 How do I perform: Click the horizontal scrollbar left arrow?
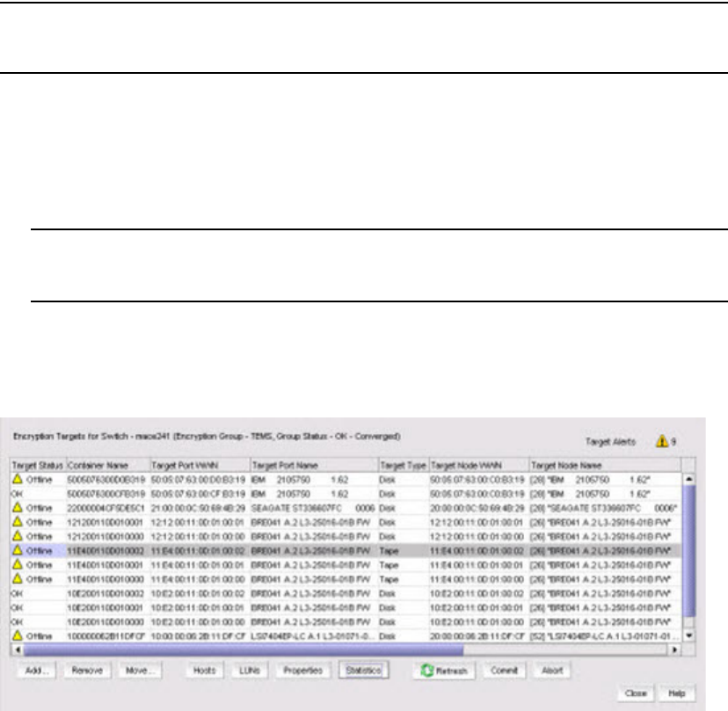click(x=18, y=649)
